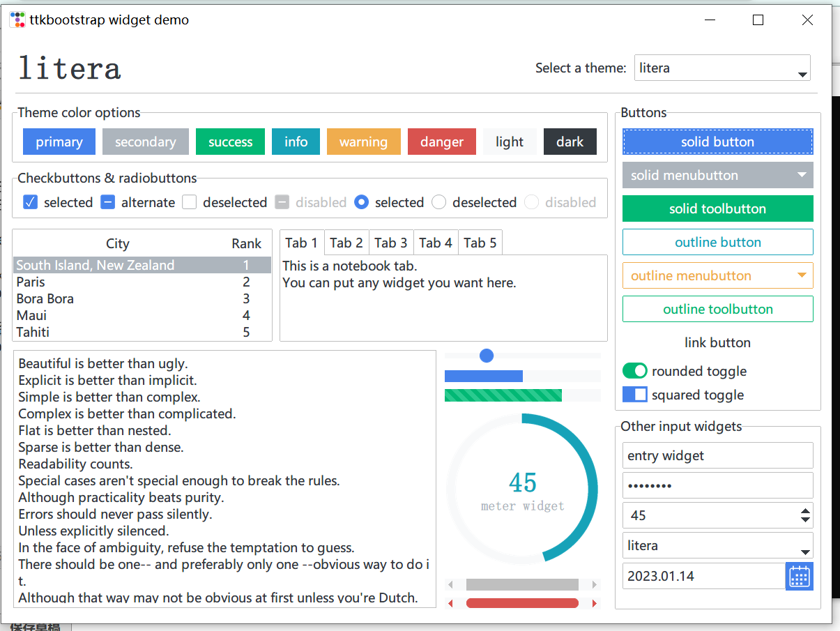Click the light color button
The height and width of the screenshot is (631, 840).
coord(510,142)
